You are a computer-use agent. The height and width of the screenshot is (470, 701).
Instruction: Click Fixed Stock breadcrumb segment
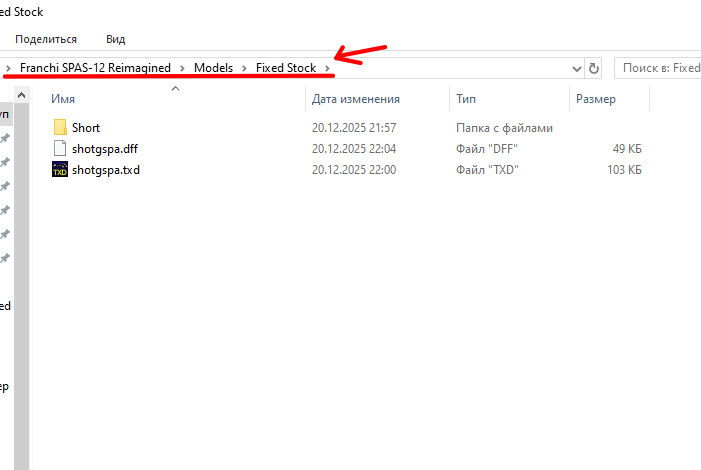click(x=285, y=68)
